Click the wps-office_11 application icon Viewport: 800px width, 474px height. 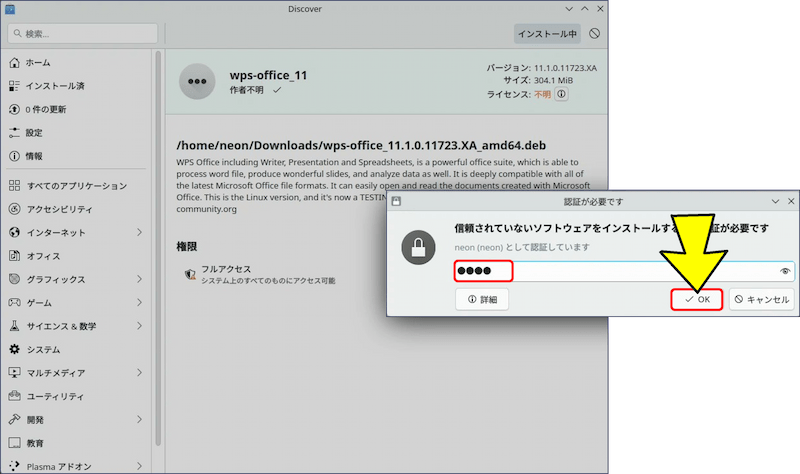197,81
